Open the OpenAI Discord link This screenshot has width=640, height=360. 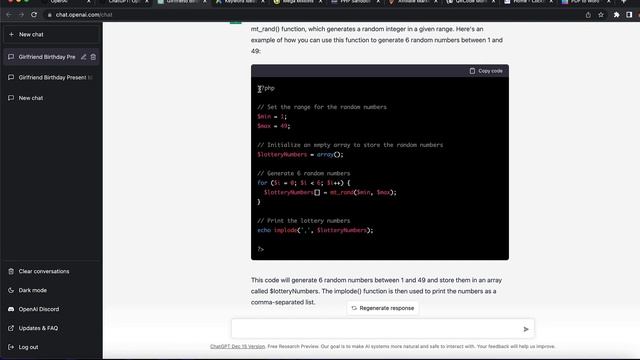point(51,309)
